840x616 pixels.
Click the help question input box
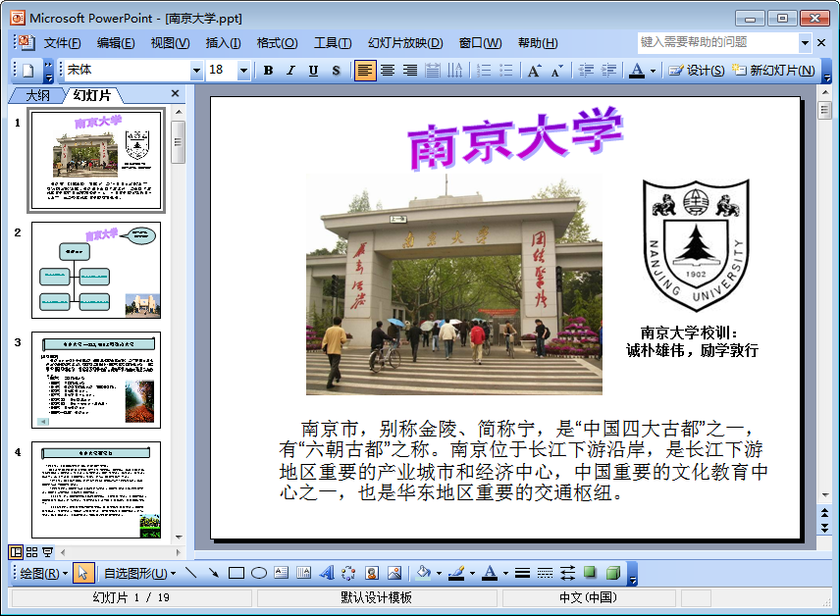pyautogui.click(x=718, y=42)
